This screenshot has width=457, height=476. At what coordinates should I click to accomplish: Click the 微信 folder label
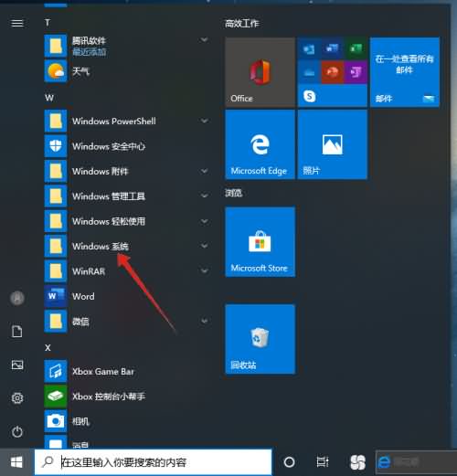pos(80,322)
